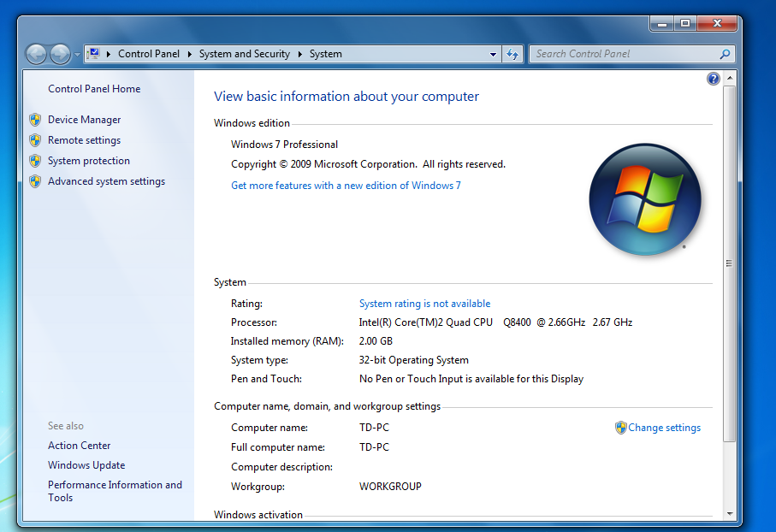Open Control Panel Home link
776x532 pixels.
pos(94,89)
